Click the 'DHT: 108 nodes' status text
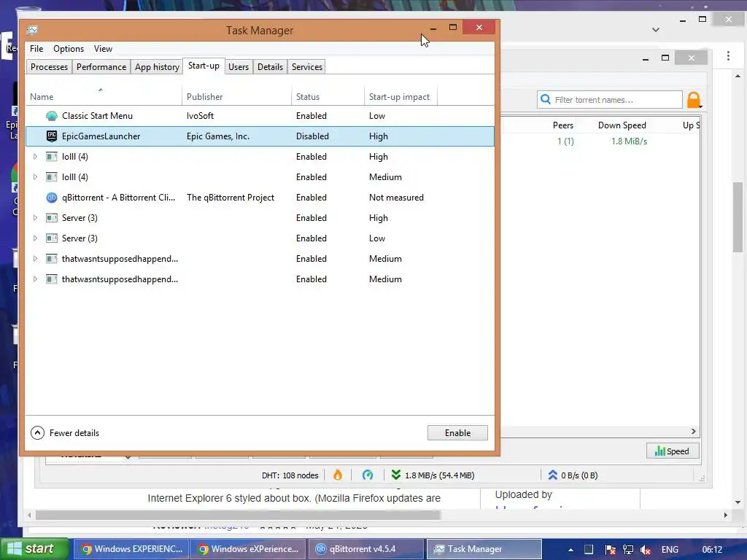747x560 pixels. 290,475
